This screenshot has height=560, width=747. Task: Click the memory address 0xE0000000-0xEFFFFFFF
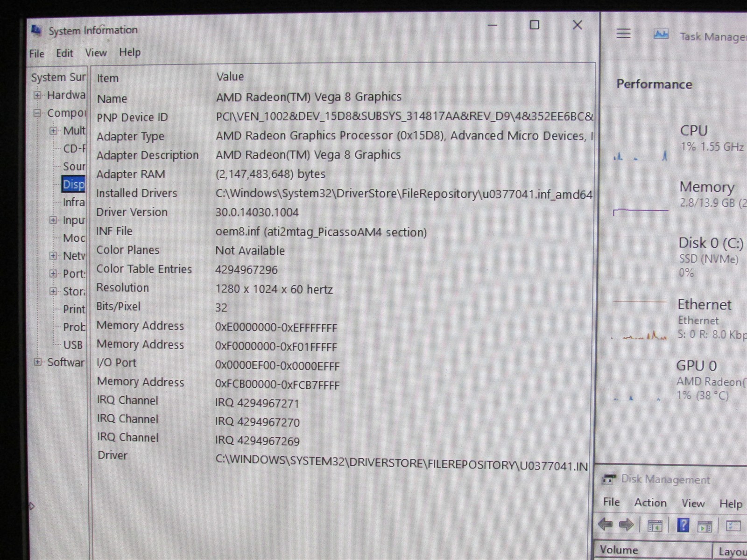276,328
